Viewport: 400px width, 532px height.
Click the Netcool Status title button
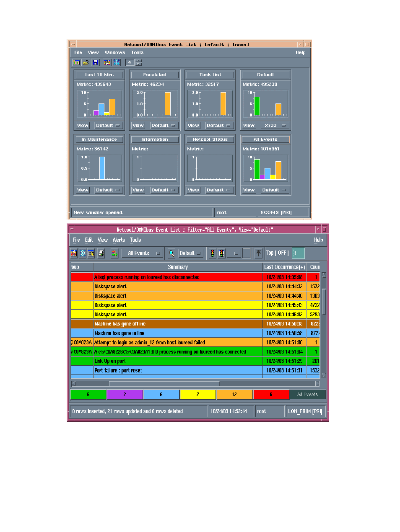[x=210, y=139]
